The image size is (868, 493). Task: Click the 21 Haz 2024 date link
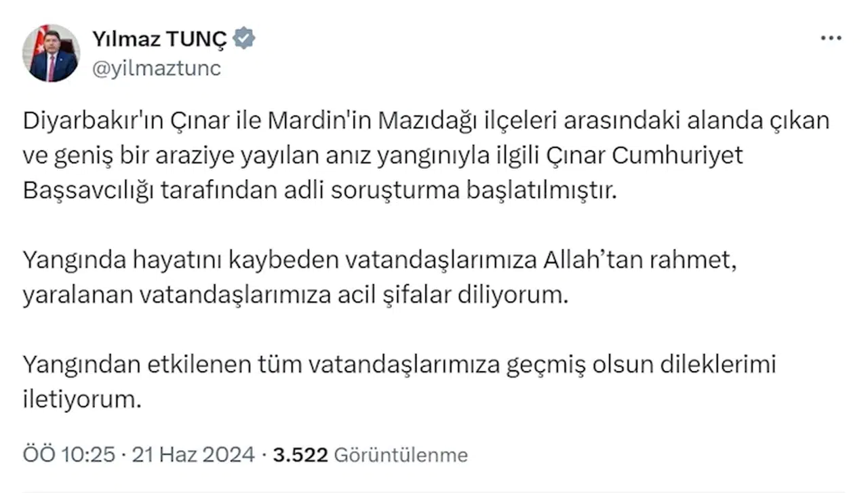(x=192, y=454)
